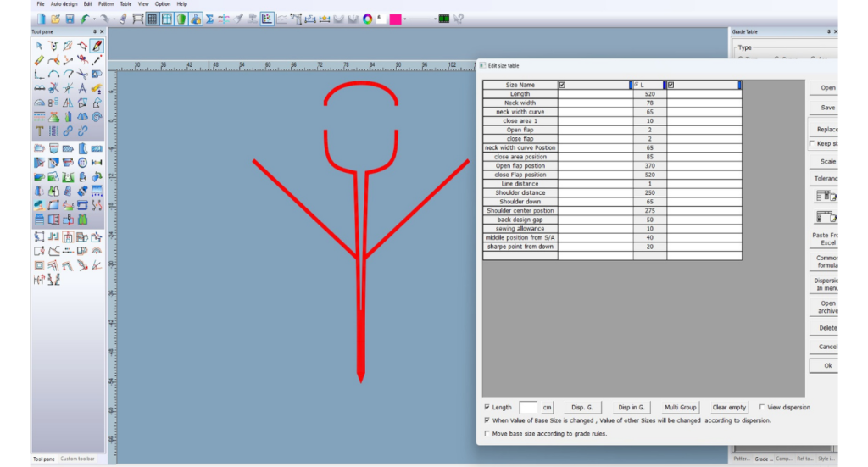Select the chain link tool icon

(68, 131)
